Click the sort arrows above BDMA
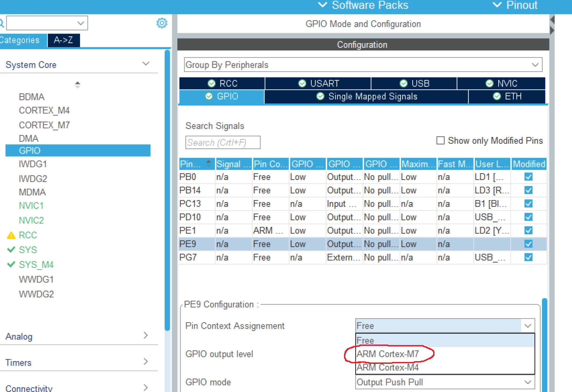The image size is (572, 392). (x=78, y=85)
